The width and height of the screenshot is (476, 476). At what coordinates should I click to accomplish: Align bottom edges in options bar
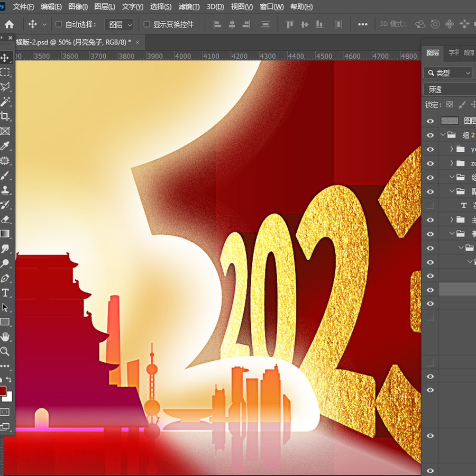[x=319, y=24]
